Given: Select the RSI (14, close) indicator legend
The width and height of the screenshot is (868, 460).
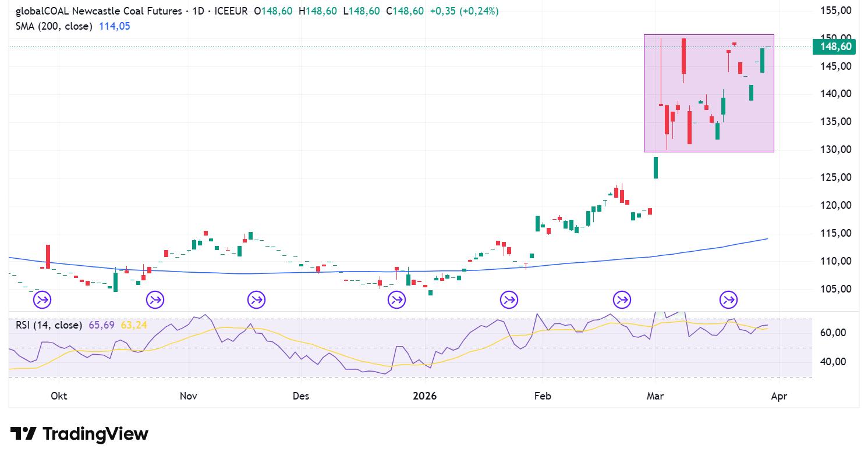Looking at the screenshot, I should [x=48, y=325].
